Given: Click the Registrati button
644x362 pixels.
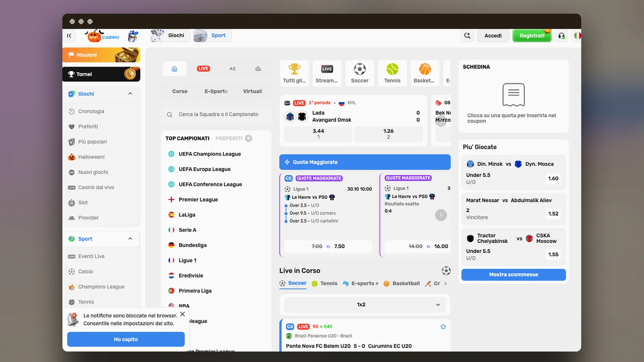Looking at the screenshot, I should tap(532, 35).
